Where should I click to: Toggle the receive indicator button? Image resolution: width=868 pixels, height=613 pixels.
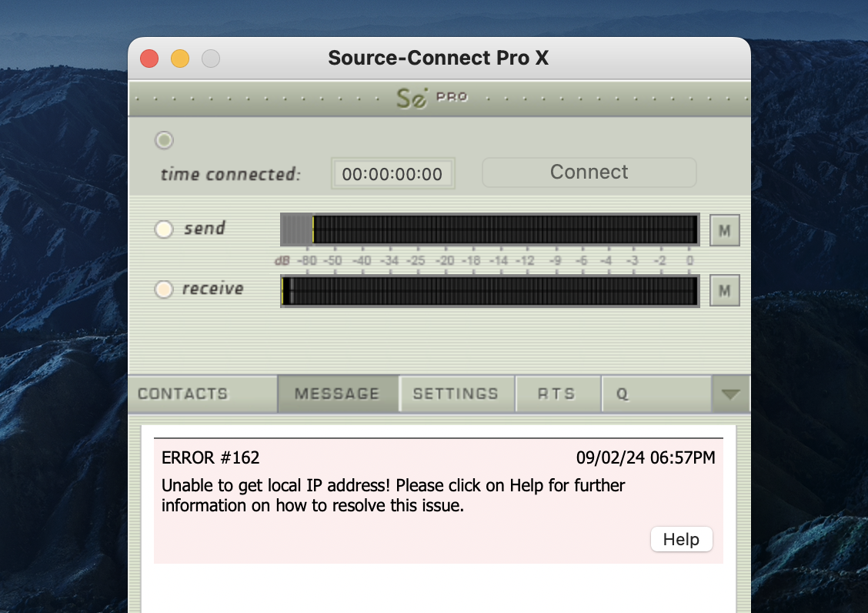[164, 290]
